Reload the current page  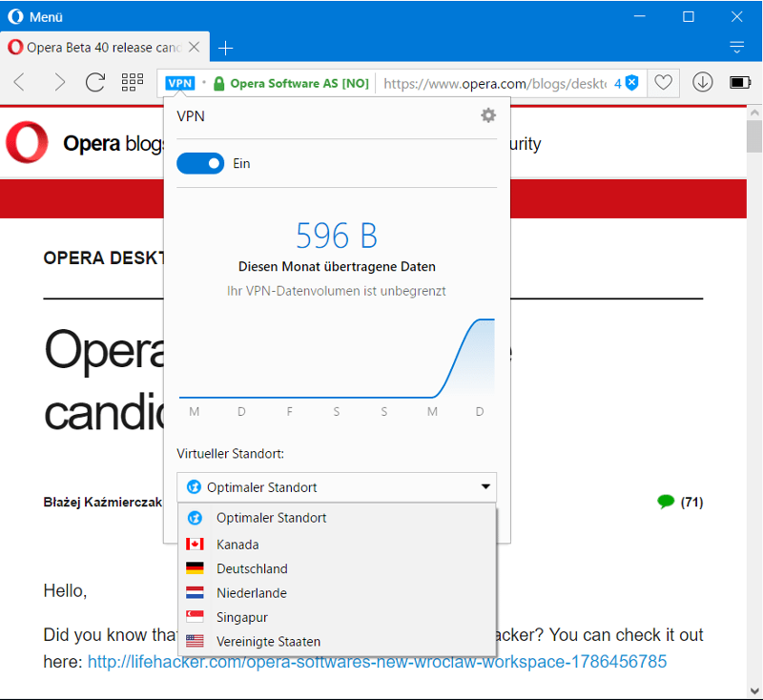[x=95, y=83]
